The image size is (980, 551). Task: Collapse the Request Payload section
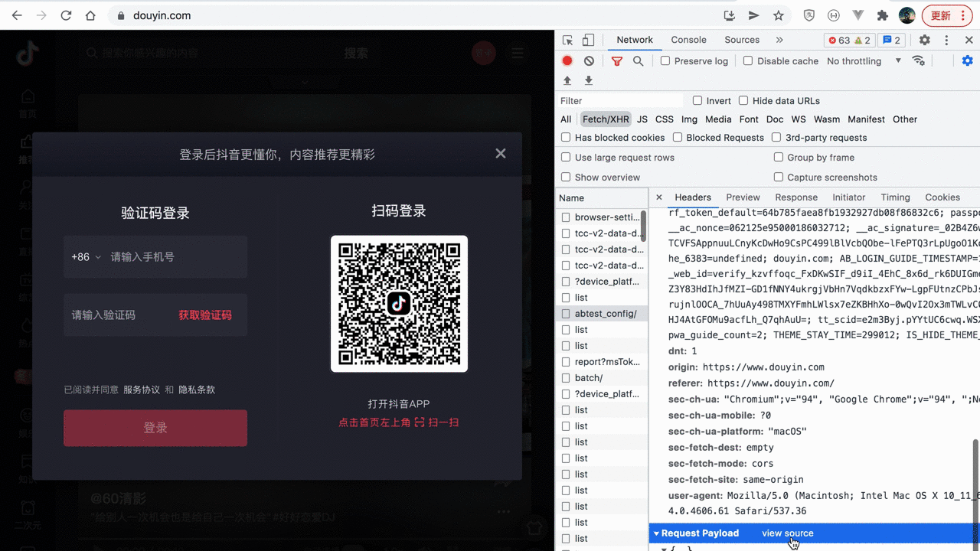click(x=657, y=533)
